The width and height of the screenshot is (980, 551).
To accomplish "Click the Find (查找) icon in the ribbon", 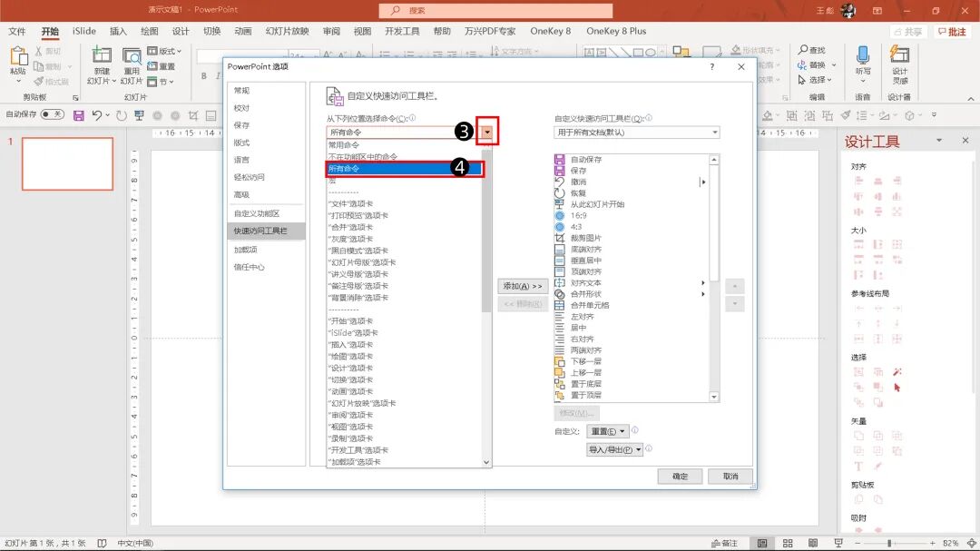I will 803,49.
